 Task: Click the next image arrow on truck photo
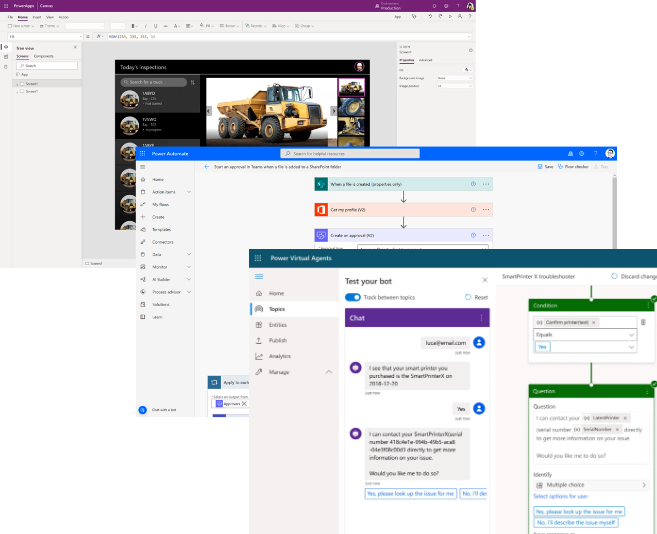(334, 111)
